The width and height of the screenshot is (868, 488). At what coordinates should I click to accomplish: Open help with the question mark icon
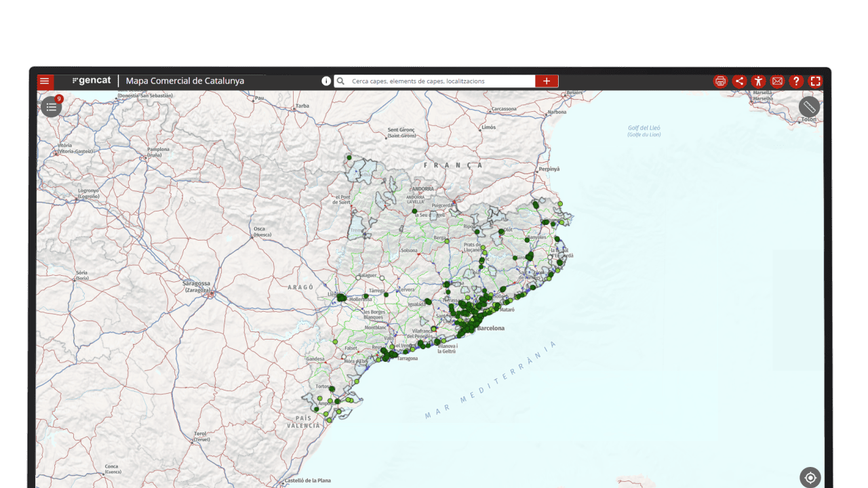tap(796, 81)
